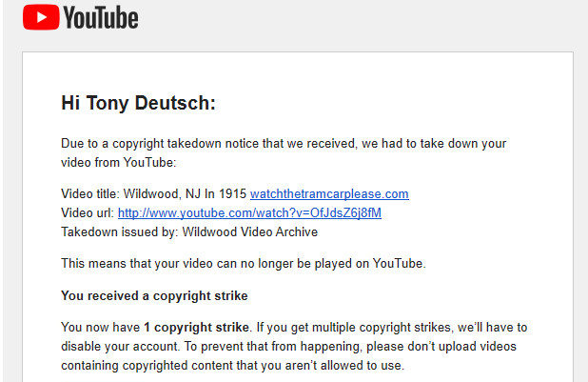Open the watchthetramcarplease.com link
Viewport: 588px width, 382px height.
tap(329, 193)
